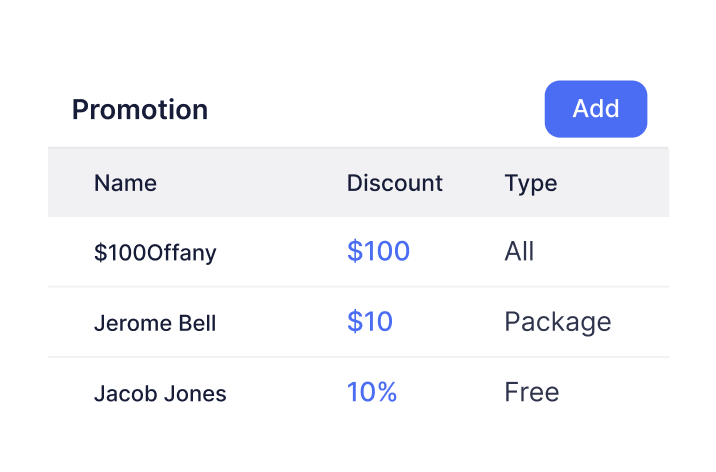Click the Promotion panel title
716x472 pixels.
pos(140,109)
